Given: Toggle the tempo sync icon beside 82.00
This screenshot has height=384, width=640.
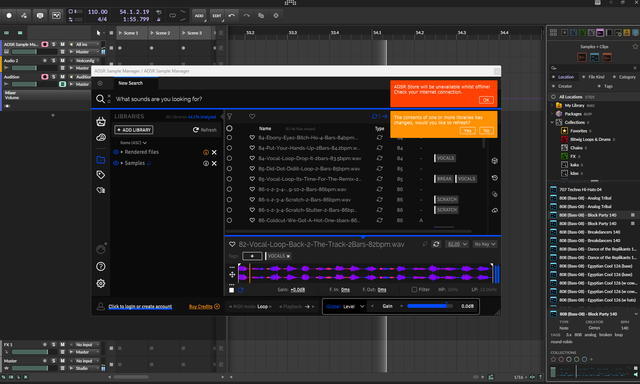Looking at the screenshot, I should [x=436, y=244].
